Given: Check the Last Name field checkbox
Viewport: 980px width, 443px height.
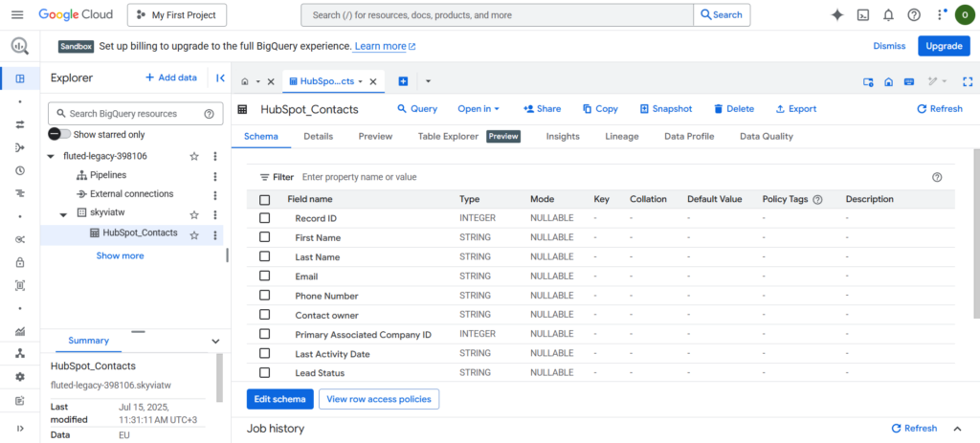Looking at the screenshot, I should [264, 256].
